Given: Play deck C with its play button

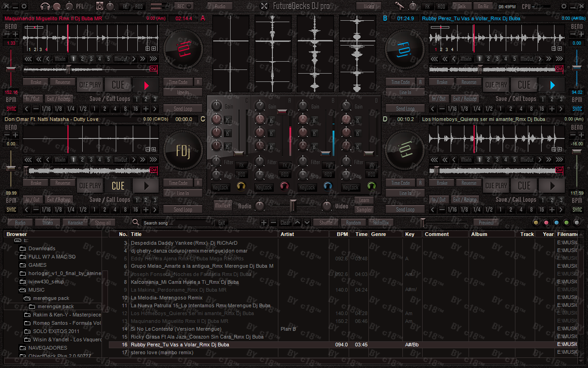Looking at the screenshot, I should 146,186.
